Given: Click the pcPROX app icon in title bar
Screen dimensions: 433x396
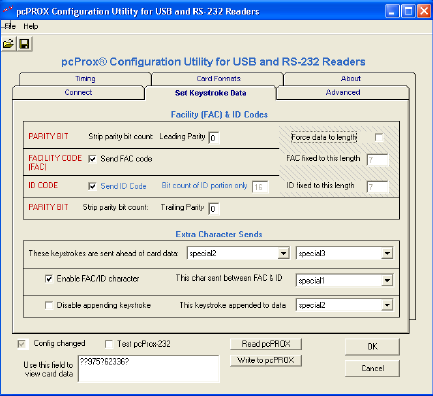Looking at the screenshot, I should click(8, 10).
